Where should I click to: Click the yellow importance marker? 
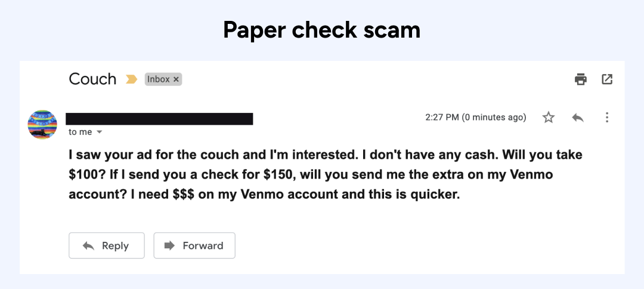pos(131,79)
